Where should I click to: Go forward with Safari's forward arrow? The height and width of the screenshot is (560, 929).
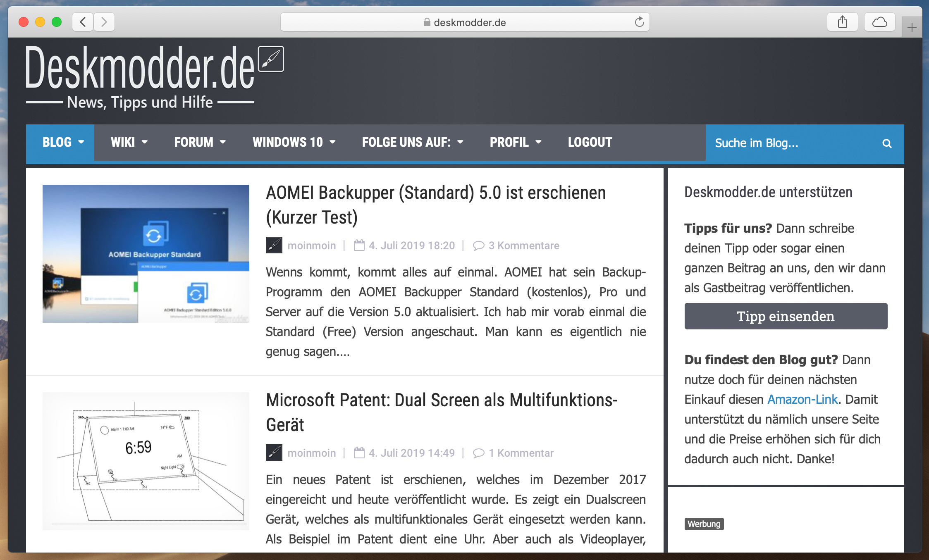point(104,22)
